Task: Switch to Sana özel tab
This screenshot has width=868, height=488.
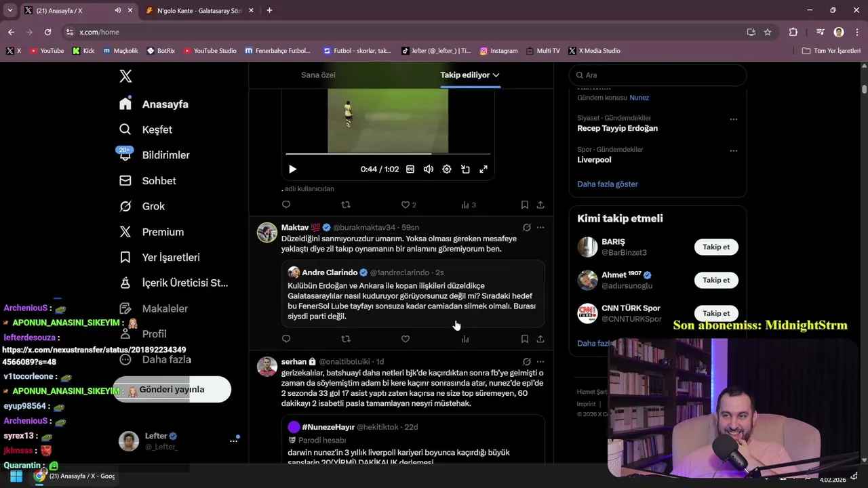Action: coord(318,75)
